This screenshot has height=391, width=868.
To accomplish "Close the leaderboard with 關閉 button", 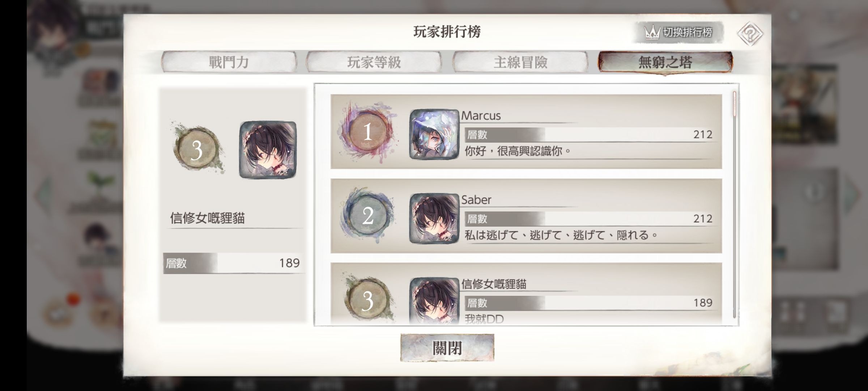I will pos(447,348).
